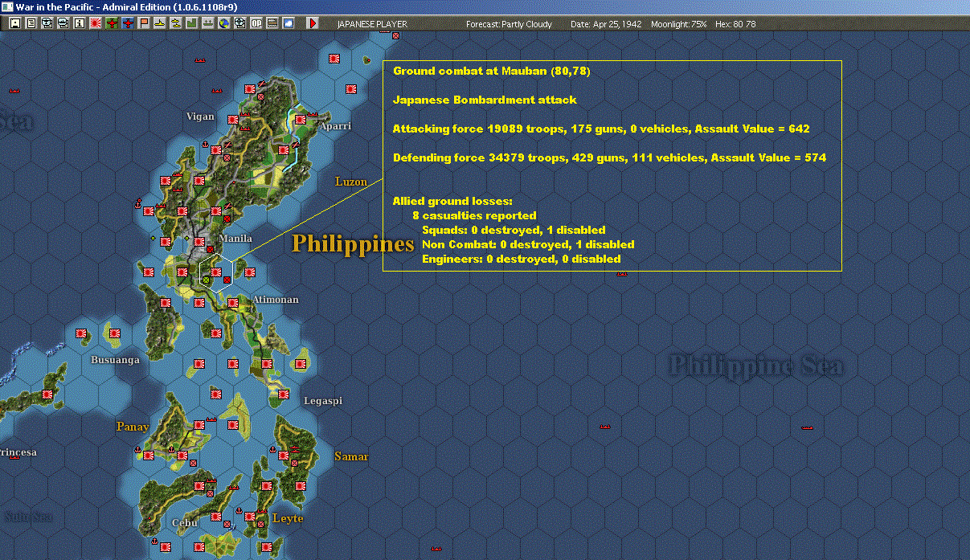Click the Aparri map label
This screenshot has width=970, height=560.
[x=335, y=126]
